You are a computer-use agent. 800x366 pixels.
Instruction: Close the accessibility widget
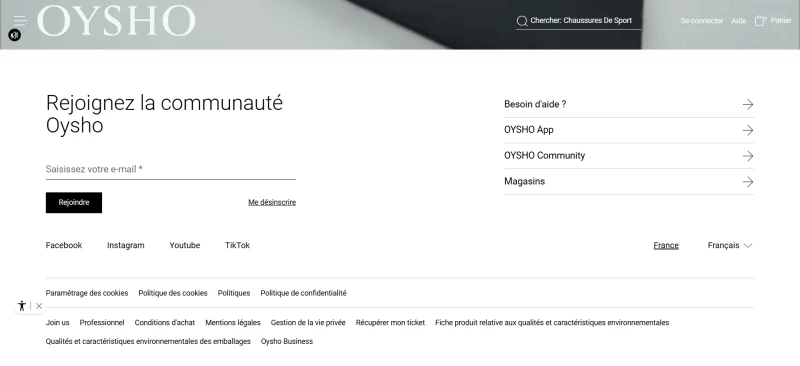click(x=39, y=306)
